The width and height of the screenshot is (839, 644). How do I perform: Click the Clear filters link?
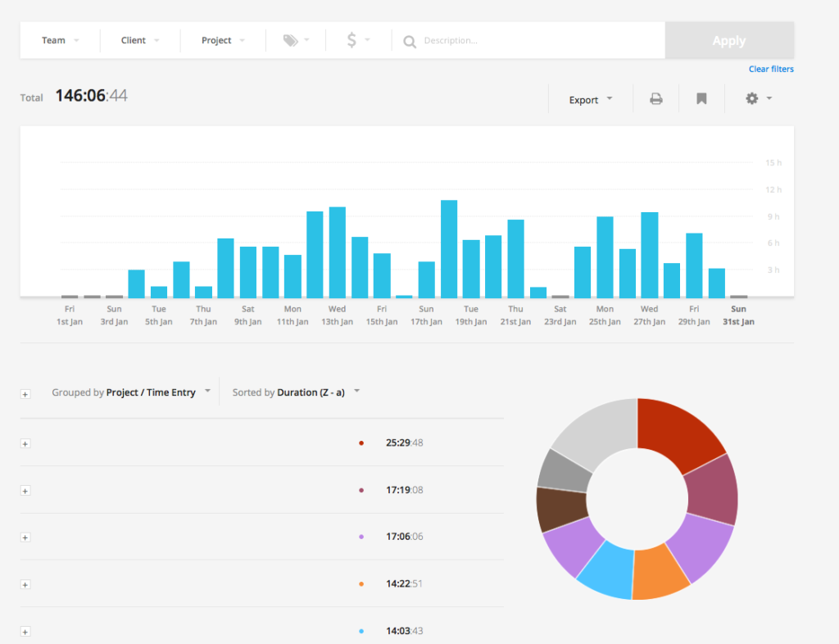(770, 70)
